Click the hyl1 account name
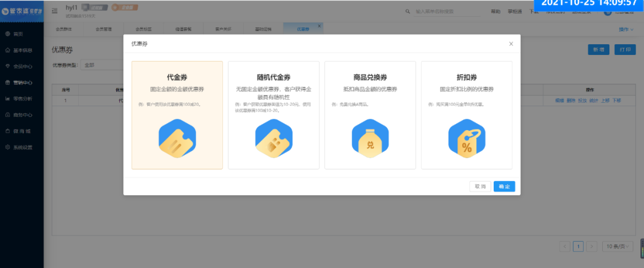 pos(72,7)
